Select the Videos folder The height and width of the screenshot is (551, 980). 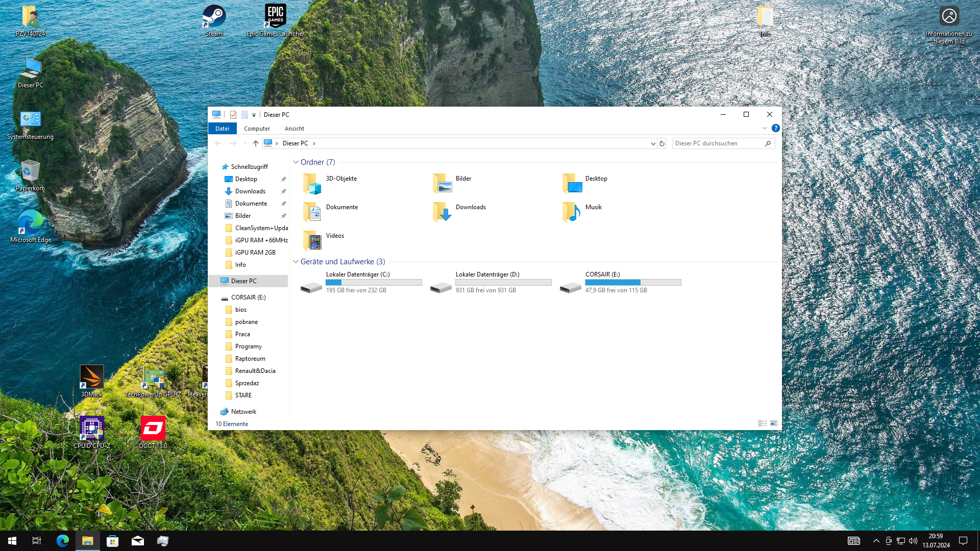[x=324, y=241]
